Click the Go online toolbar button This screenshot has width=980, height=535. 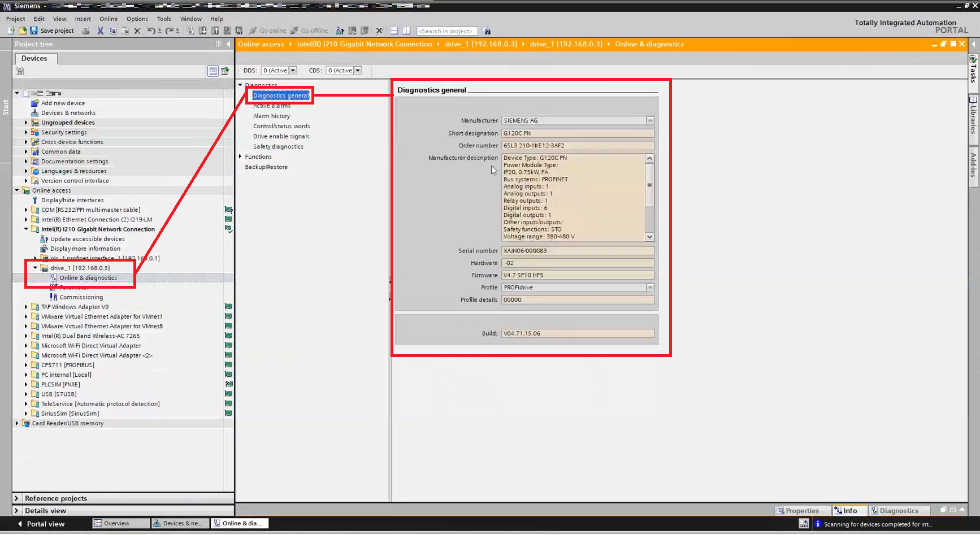pos(268,31)
